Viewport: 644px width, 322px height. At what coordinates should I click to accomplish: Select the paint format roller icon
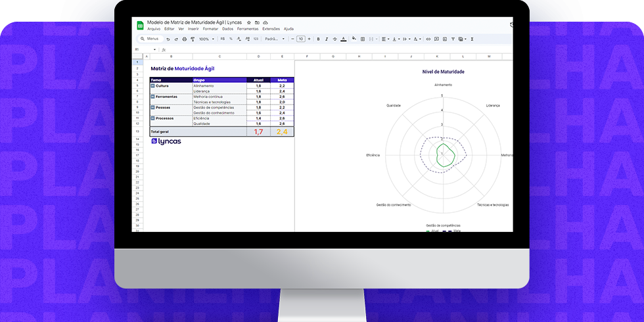[193, 39]
